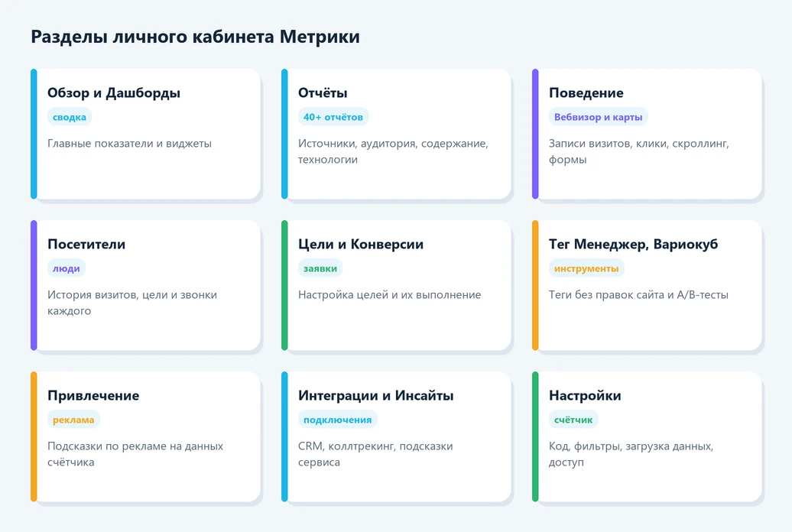Open the "Цели и Конверсии" card title
Image resolution: width=792 pixels, height=532 pixels.
point(361,244)
